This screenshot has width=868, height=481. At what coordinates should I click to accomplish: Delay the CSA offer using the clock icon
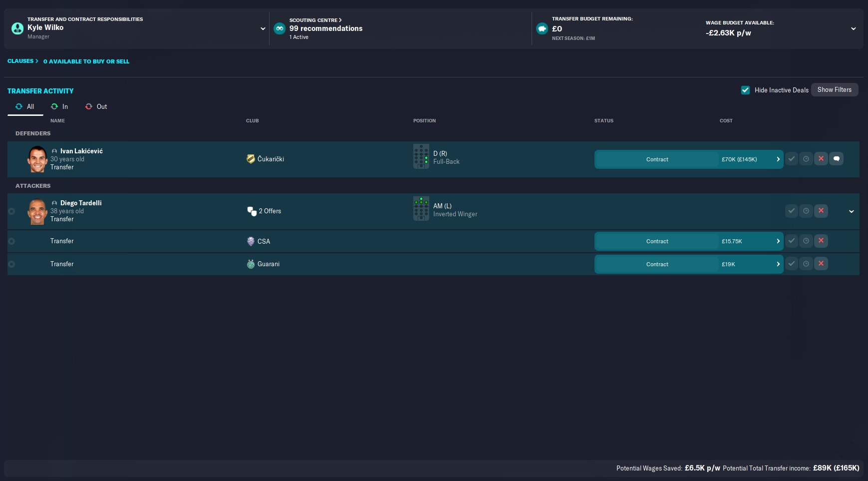pos(806,241)
